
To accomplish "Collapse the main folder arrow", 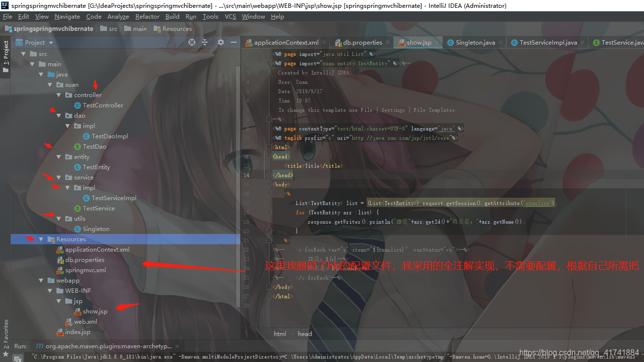I will 32,64.
